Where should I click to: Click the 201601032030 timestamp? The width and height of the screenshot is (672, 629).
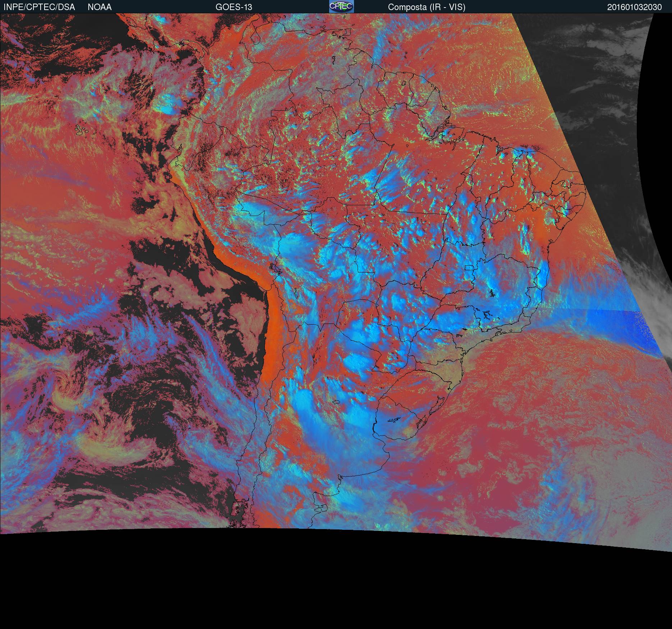pos(634,7)
